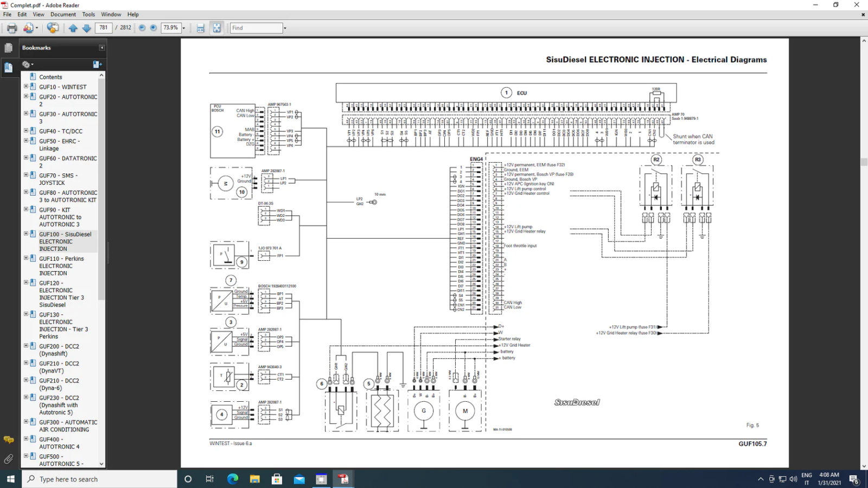Screen dimensions: 868x488
Task: Expand the GUF110 Perkins bookmark
Action: 25,258
